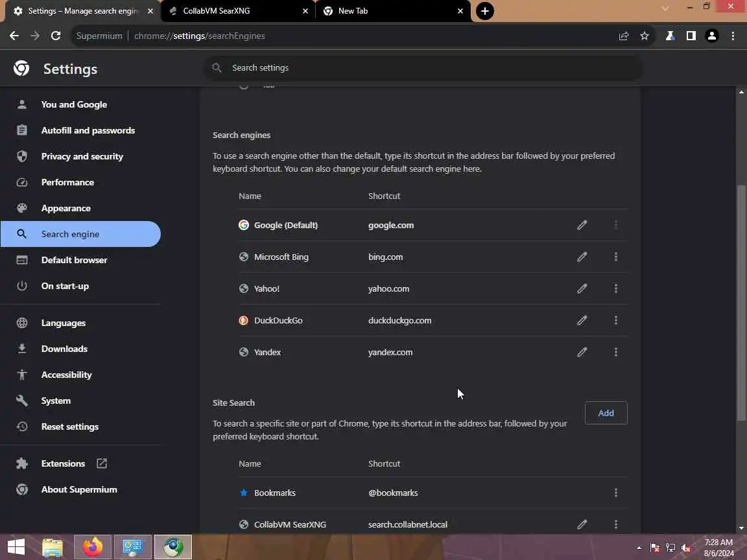Close the Settings tab
Viewport: 747px width, 560px height.
[x=150, y=11]
